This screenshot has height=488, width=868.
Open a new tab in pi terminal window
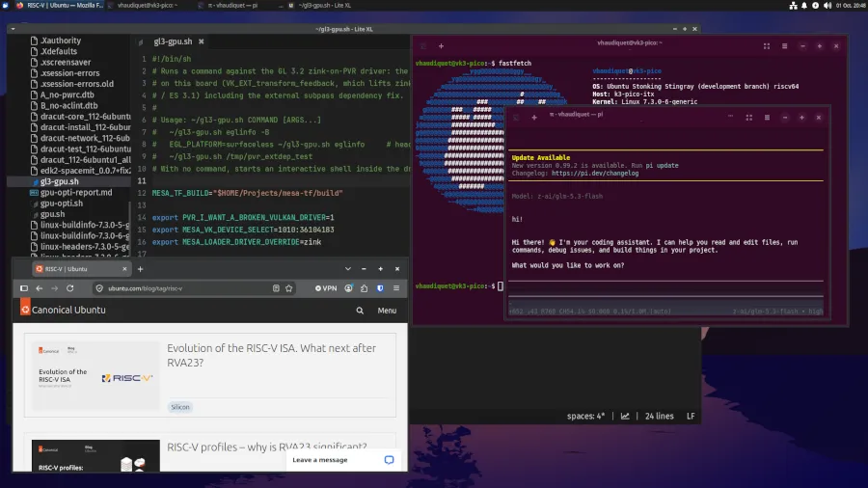tap(534, 118)
